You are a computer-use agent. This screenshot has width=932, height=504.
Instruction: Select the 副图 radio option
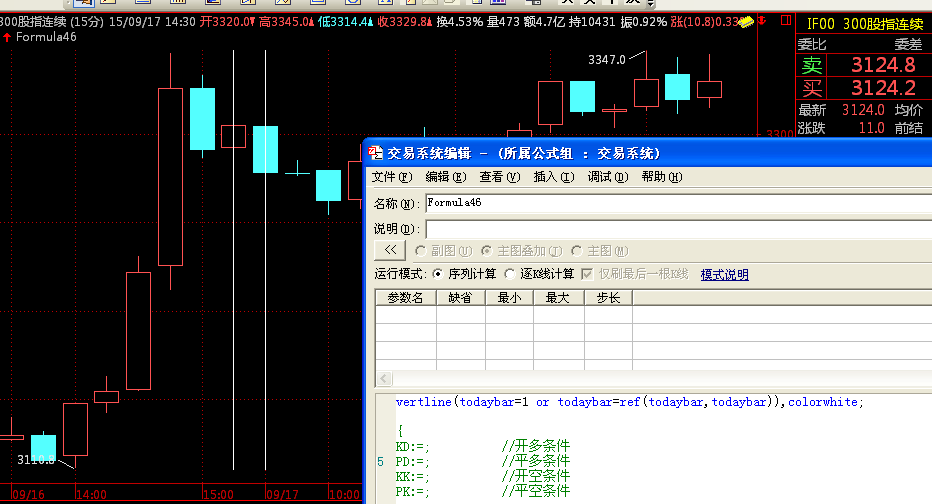pyautogui.click(x=443, y=251)
